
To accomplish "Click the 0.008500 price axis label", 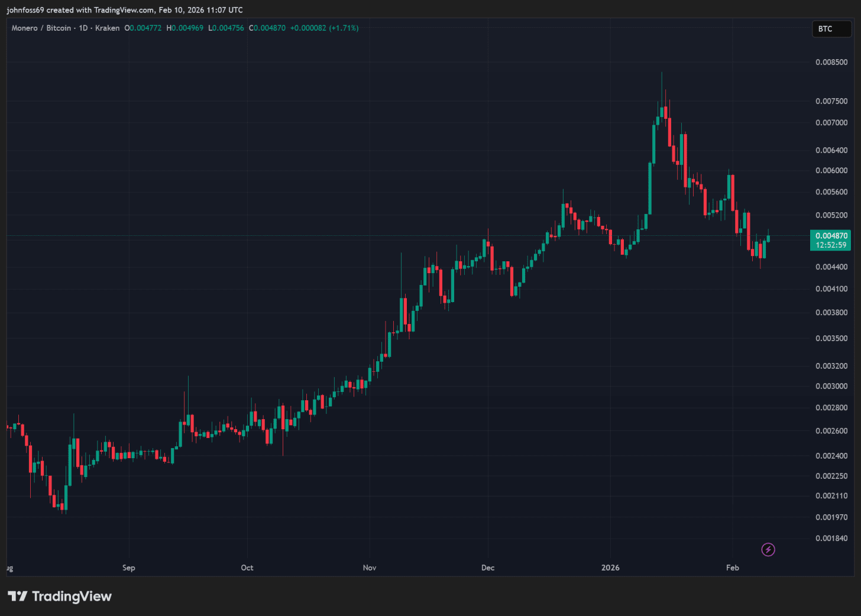I will click(x=831, y=62).
